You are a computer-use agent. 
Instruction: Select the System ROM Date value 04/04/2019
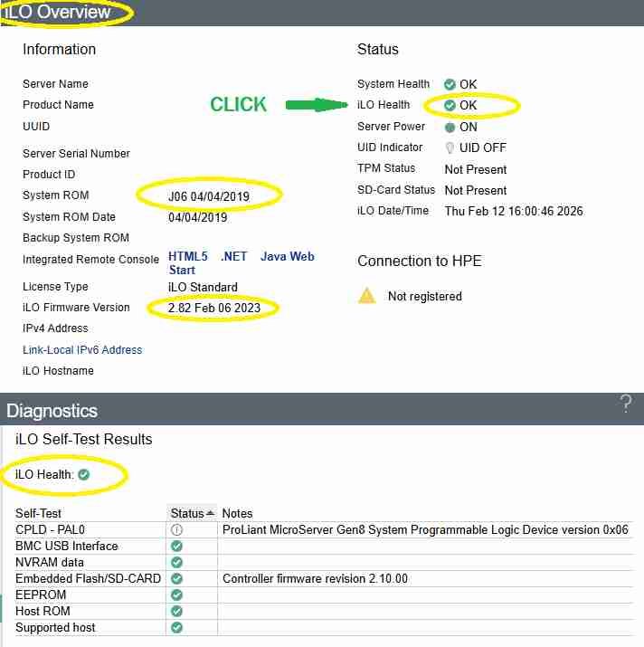point(197,217)
